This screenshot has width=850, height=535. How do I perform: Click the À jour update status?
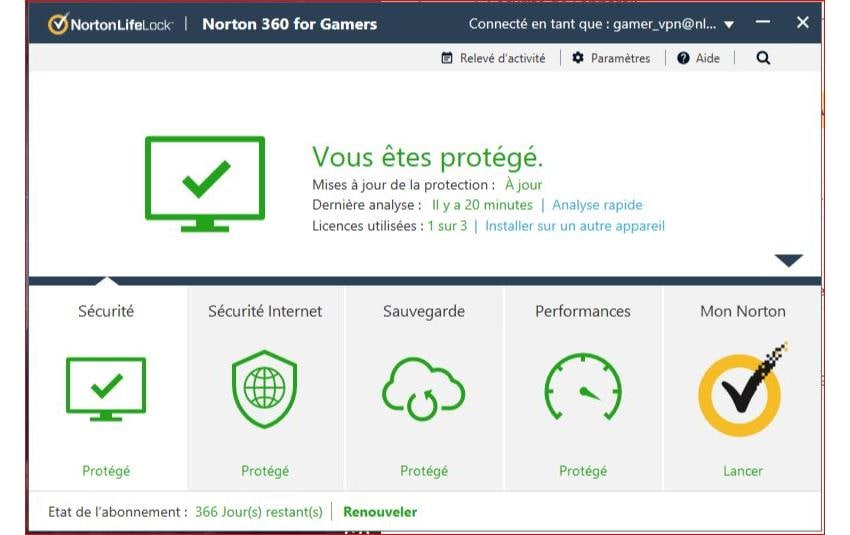(x=523, y=185)
